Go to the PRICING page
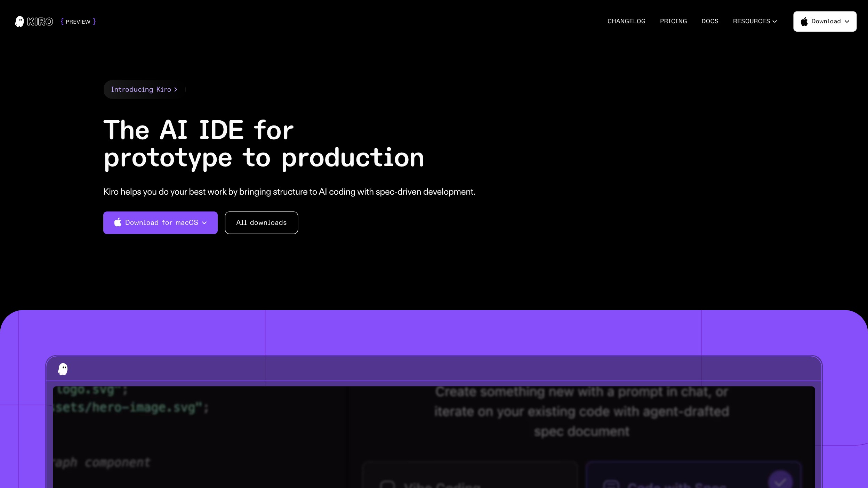868x488 pixels. pos(673,21)
